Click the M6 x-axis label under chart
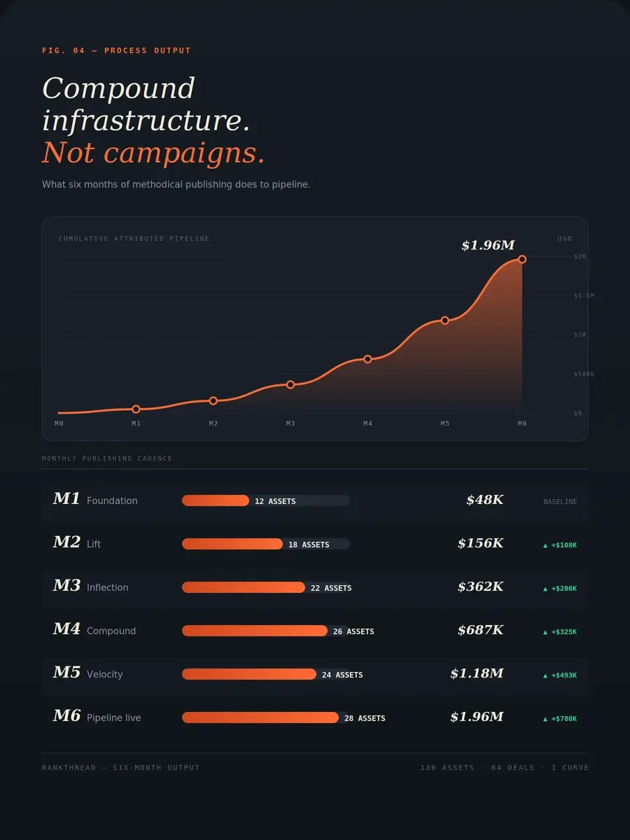 point(522,423)
